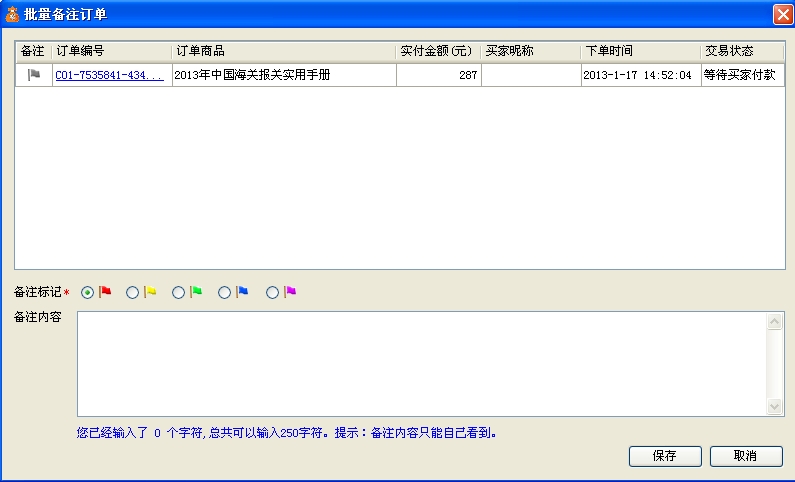Click the gray flag icon in order row
The width and height of the screenshot is (795, 482).
point(33,75)
